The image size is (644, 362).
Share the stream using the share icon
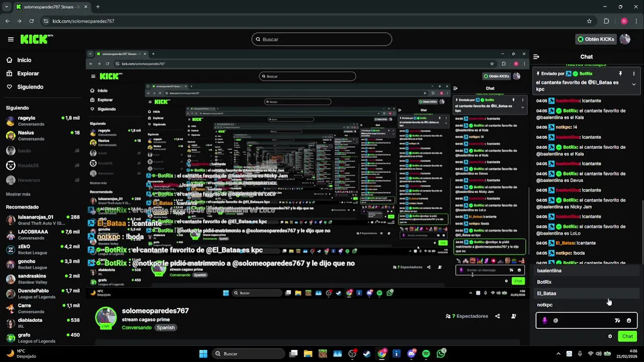[x=498, y=316]
